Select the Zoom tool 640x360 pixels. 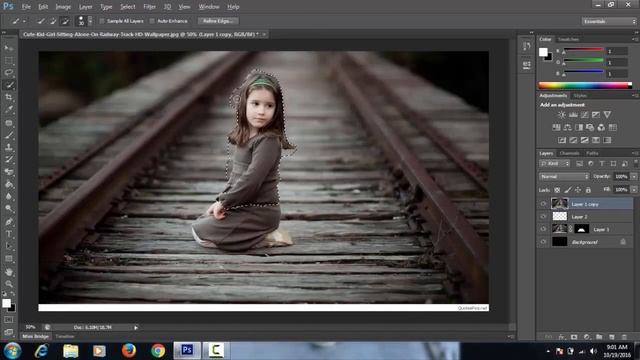(9, 284)
